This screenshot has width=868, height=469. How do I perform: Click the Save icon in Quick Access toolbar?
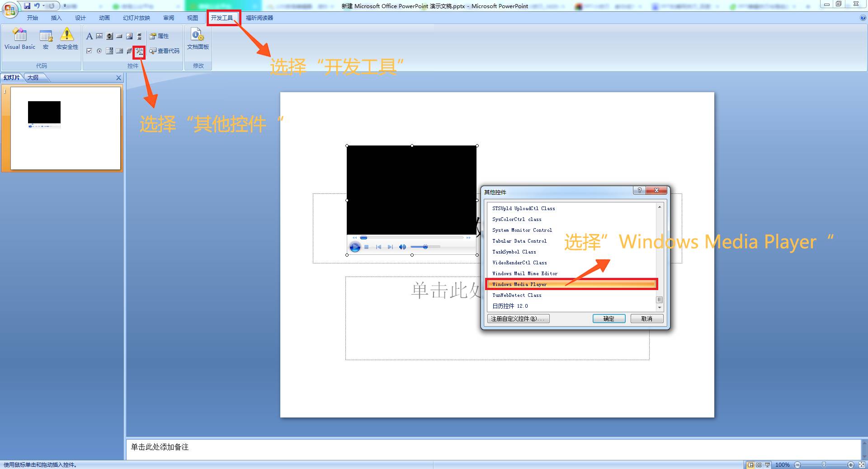[27, 6]
